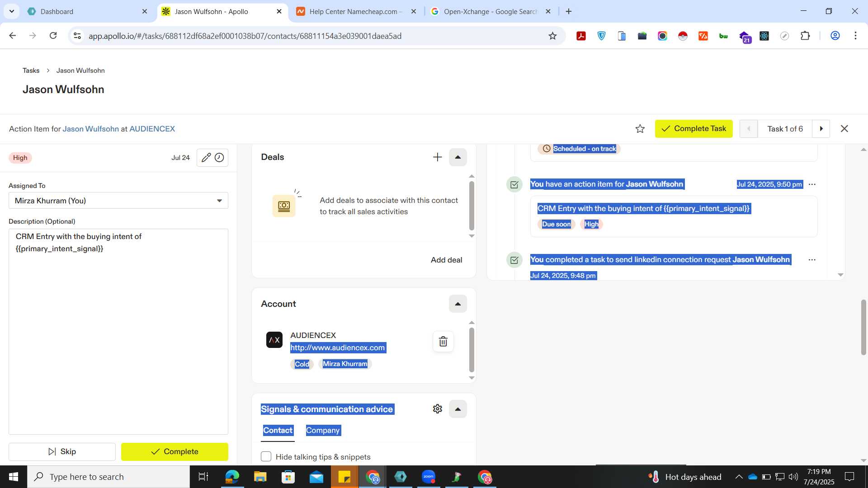Open Windows Start menu
The height and width of the screenshot is (488, 868).
tap(14, 477)
